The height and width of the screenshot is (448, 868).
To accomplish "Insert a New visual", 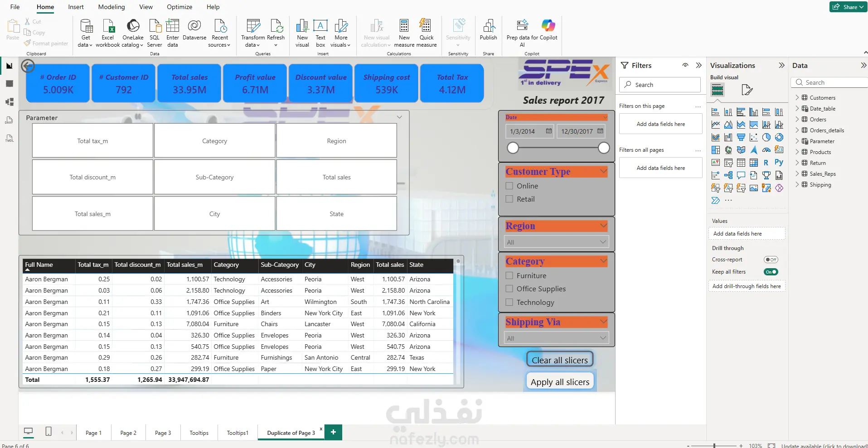I will pyautogui.click(x=302, y=33).
